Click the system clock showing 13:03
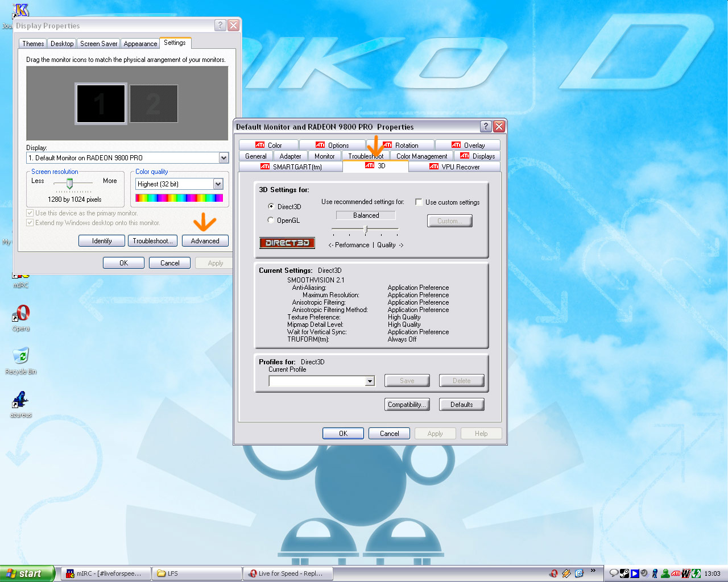Image resolution: width=728 pixels, height=582 pixels. 712,573
